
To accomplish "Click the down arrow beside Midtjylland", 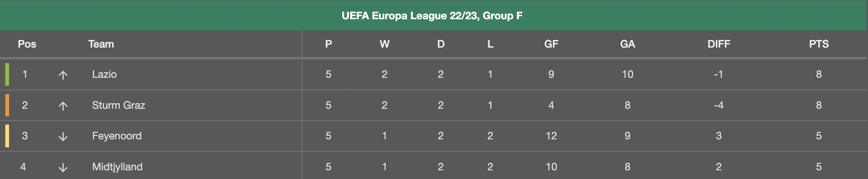I will pyautogui.click(x=63, y=167).
